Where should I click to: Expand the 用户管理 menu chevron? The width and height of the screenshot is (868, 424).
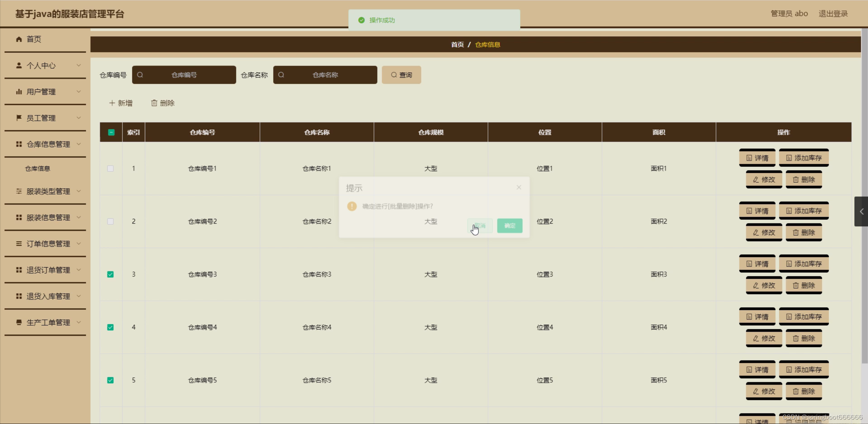coord(79,92)
